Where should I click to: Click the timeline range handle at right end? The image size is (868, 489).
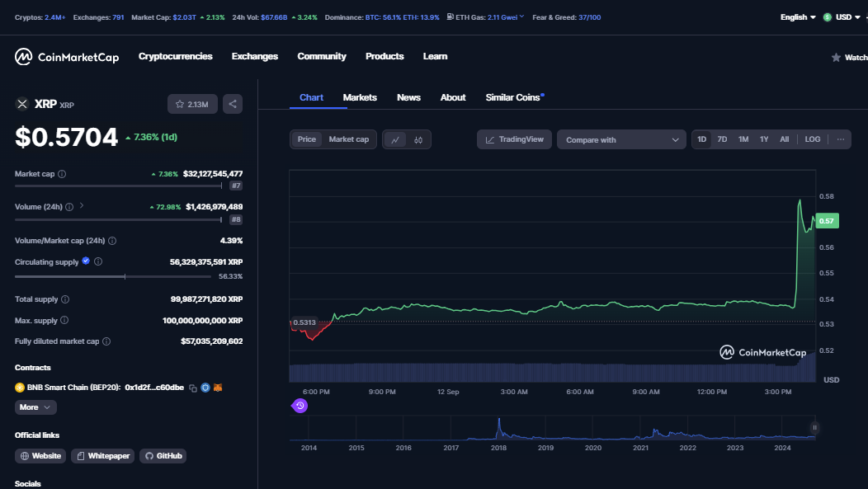pos(814,428)
